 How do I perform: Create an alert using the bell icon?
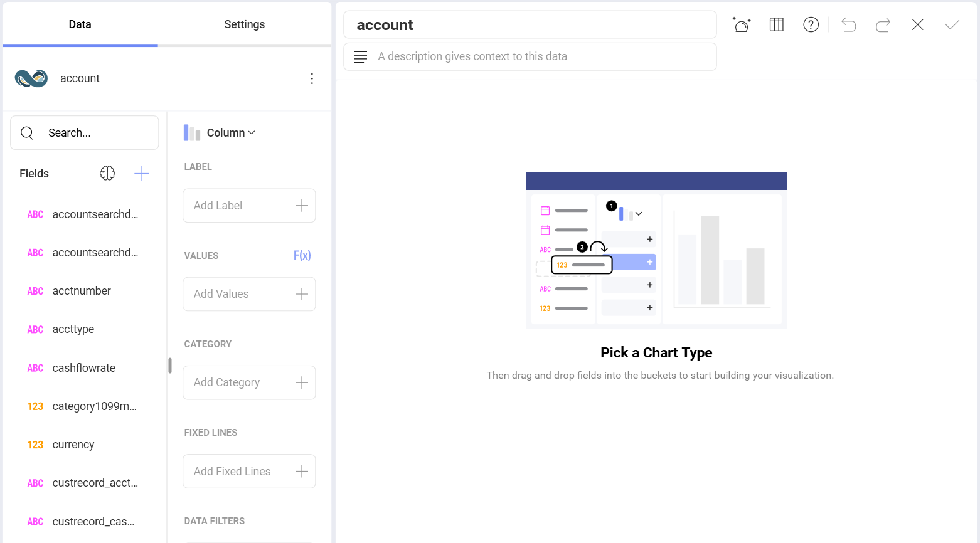pos(742,24)
